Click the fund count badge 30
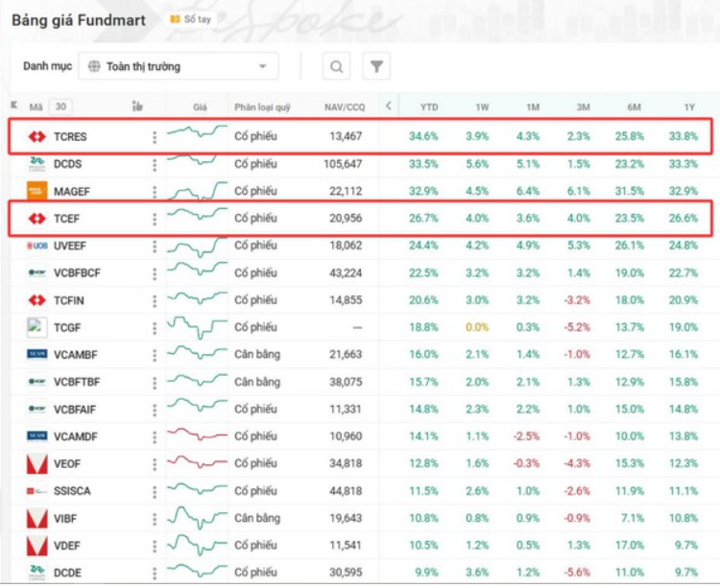 click(60, 106)
